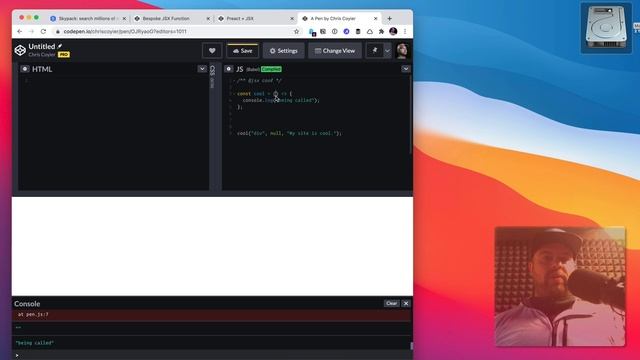Open Chrome profile avatar

click(393, 31)
